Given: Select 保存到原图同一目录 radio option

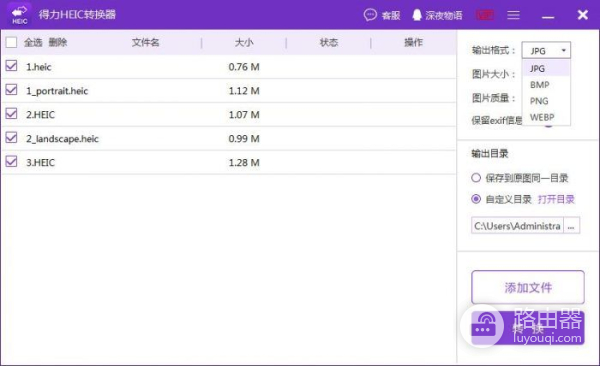Looking at the screenshot, I should coord(476,178).
